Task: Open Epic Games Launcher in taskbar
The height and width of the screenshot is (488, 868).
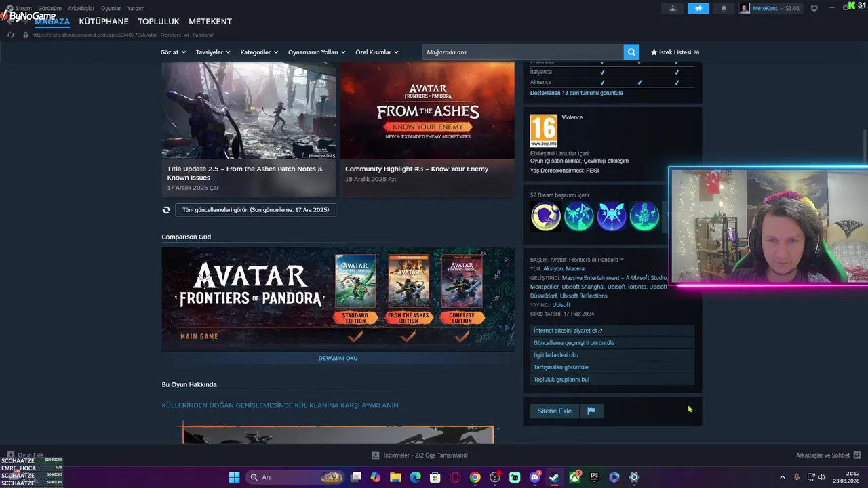Action: 595,477
